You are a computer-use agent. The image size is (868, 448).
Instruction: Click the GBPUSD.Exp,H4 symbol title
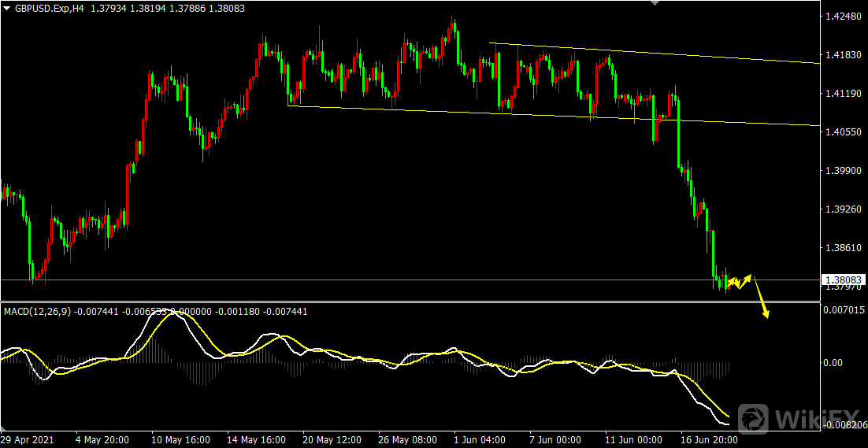pos(48,7)
